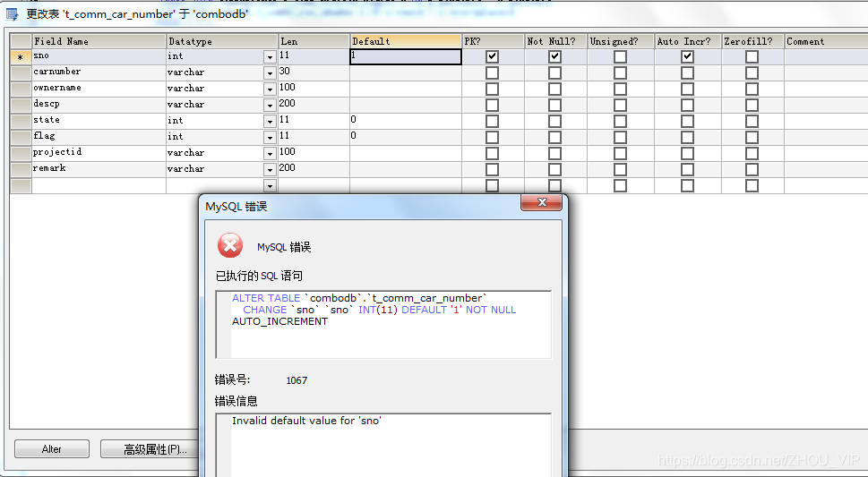Open the datatype dropdown for carnumber
868x477 pixels.
(270, 73)
